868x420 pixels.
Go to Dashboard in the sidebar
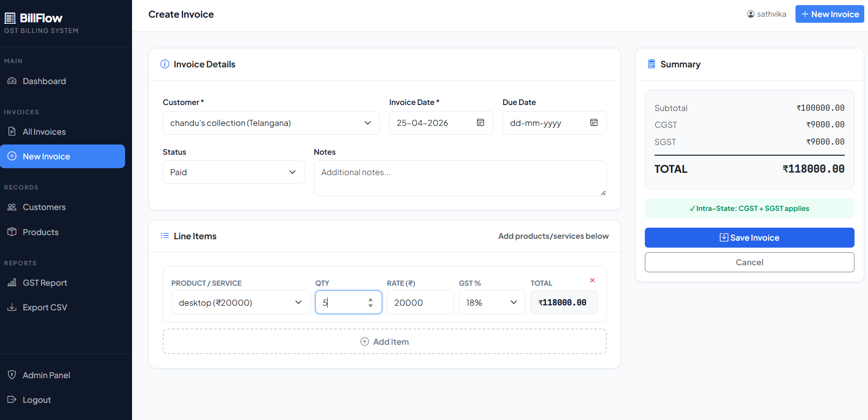coord(62,81)
